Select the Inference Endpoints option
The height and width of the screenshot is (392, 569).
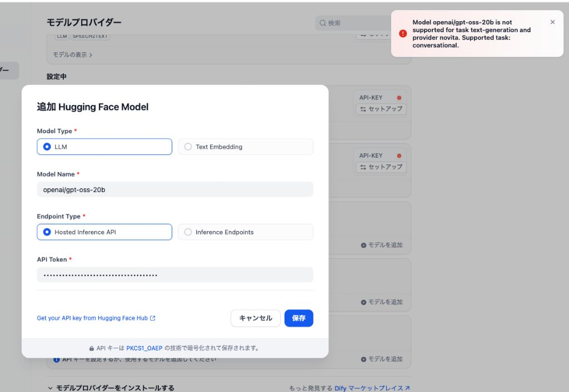(x=188, y=232)
